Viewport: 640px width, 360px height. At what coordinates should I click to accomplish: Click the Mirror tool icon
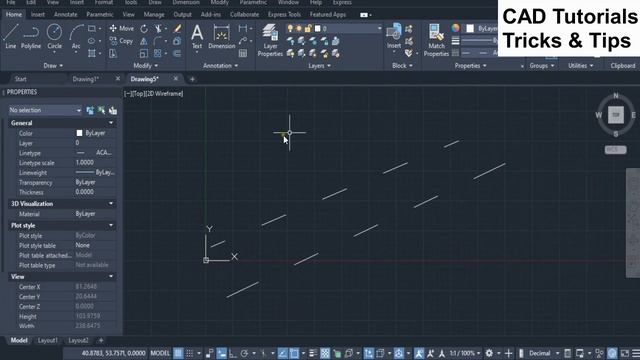tap(144, 41)
